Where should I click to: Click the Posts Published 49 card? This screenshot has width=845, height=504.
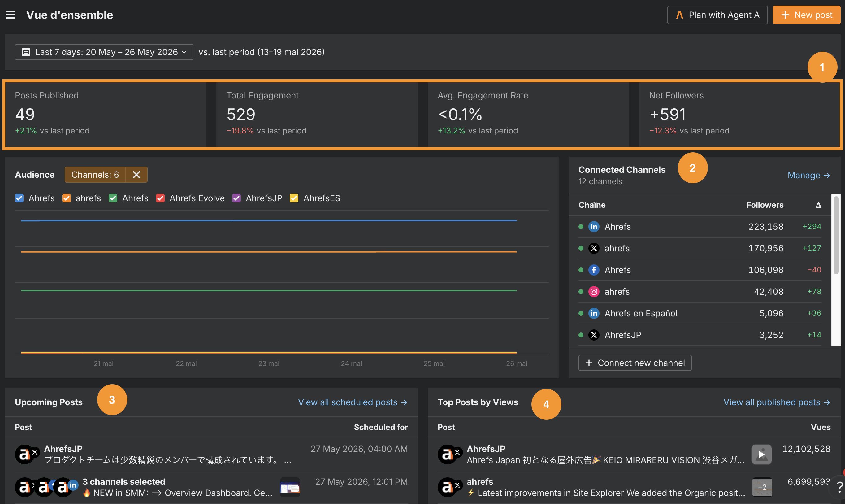[x=106, y=115]
